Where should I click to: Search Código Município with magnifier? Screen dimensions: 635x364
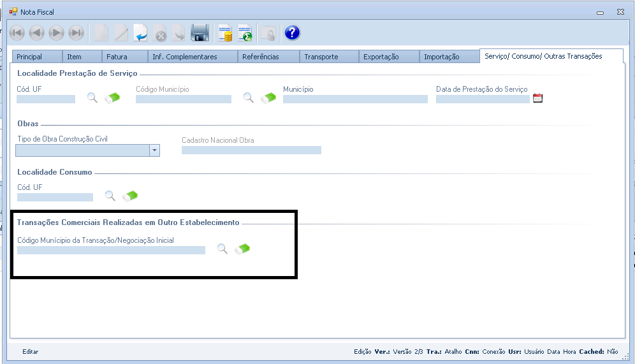click(249, 98)
